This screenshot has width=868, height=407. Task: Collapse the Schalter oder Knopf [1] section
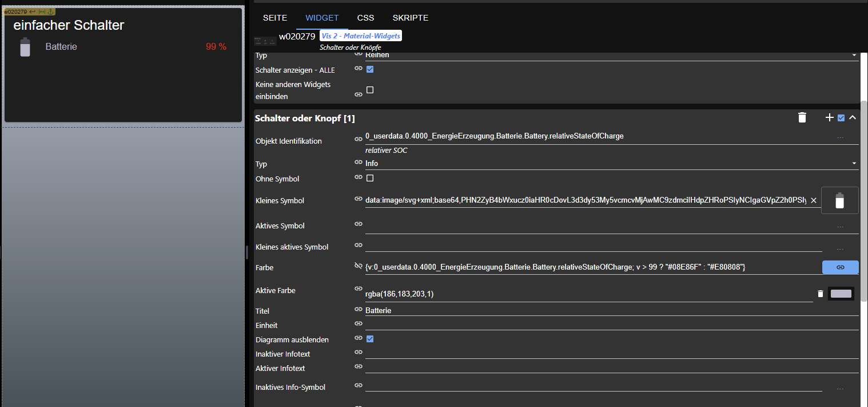point(853,118)
